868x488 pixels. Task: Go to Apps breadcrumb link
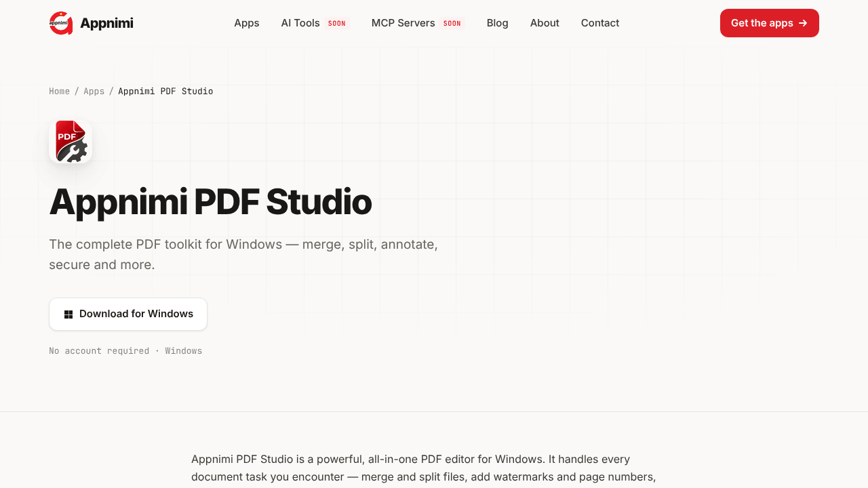94,91
